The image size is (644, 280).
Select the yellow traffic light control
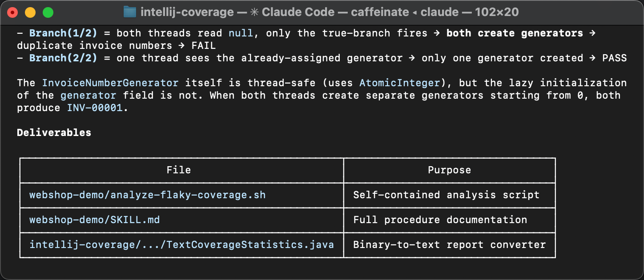coord(30,12)
